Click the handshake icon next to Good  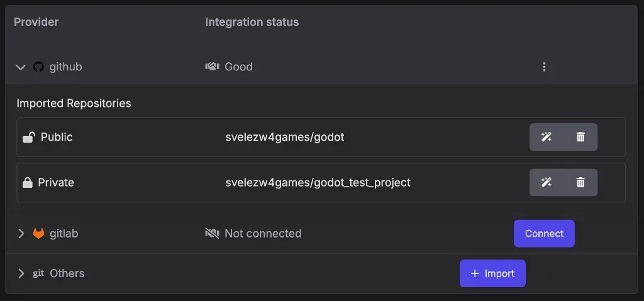pyautogui.click(x=212, y=67)
